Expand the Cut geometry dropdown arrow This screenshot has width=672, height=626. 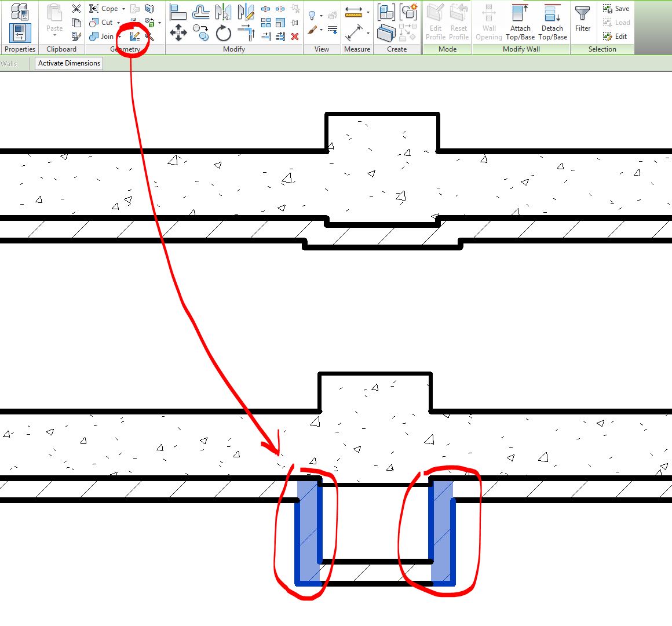tap(119, 23)
